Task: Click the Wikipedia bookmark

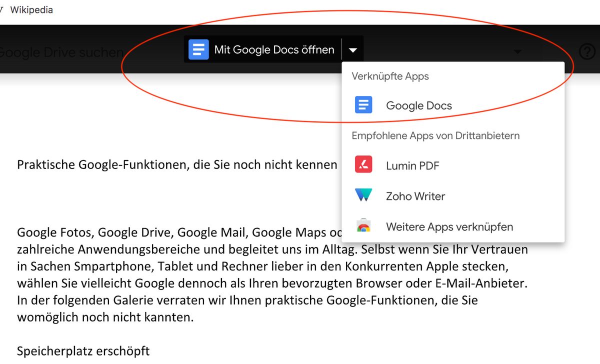Action: click(x=31, y=10)
